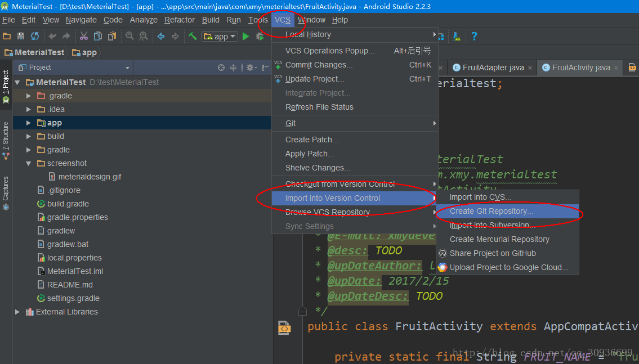
Task: Open the Captures side tool tab
Action: [6, 193]
